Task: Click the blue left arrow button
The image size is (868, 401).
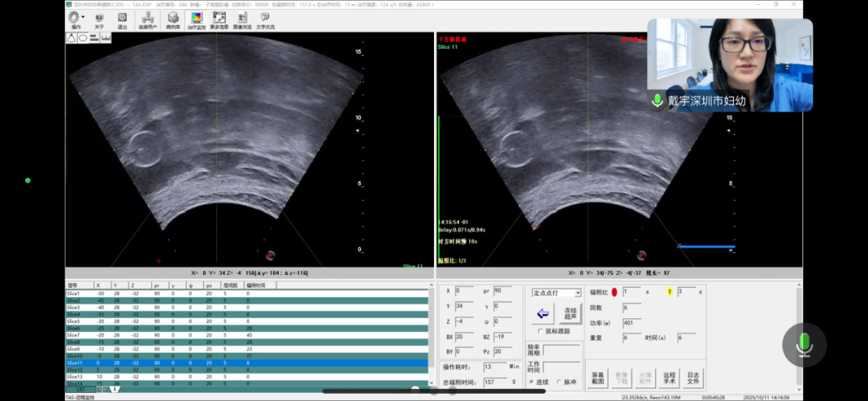Action: [542, 313]
